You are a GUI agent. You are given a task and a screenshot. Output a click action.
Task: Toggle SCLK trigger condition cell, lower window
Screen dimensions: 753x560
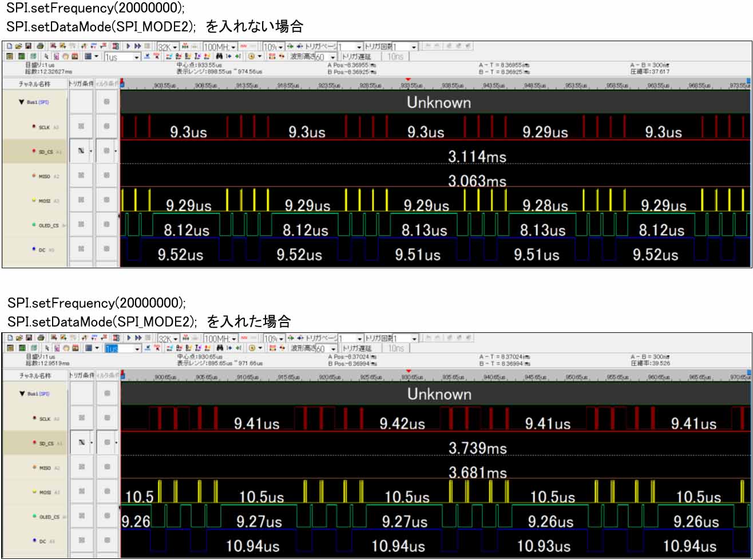(81, 418)
